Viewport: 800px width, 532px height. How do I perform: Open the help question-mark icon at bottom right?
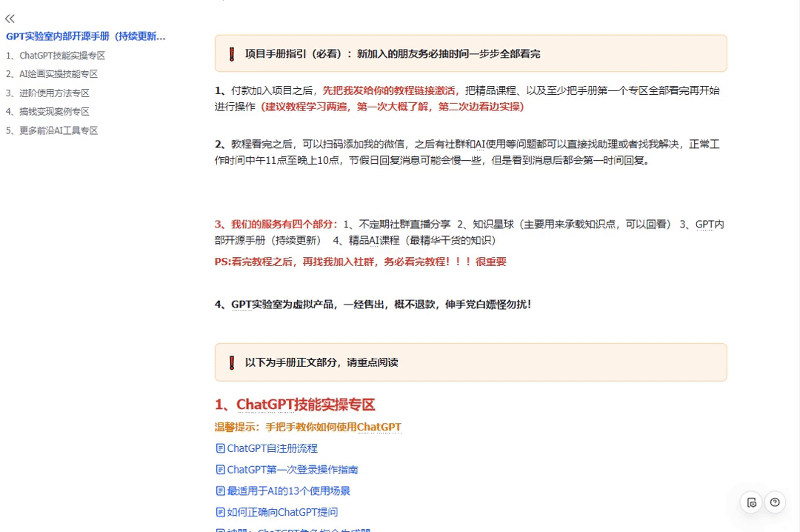(775, 502)
